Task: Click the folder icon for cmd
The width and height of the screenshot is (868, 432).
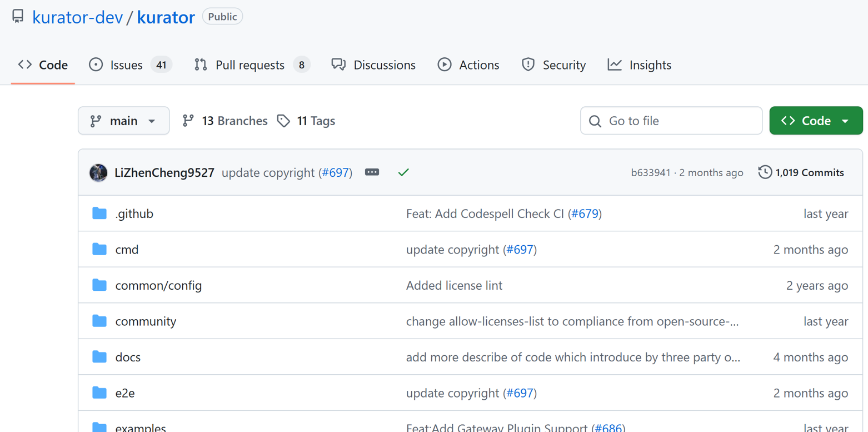Action: coord(99,249)
